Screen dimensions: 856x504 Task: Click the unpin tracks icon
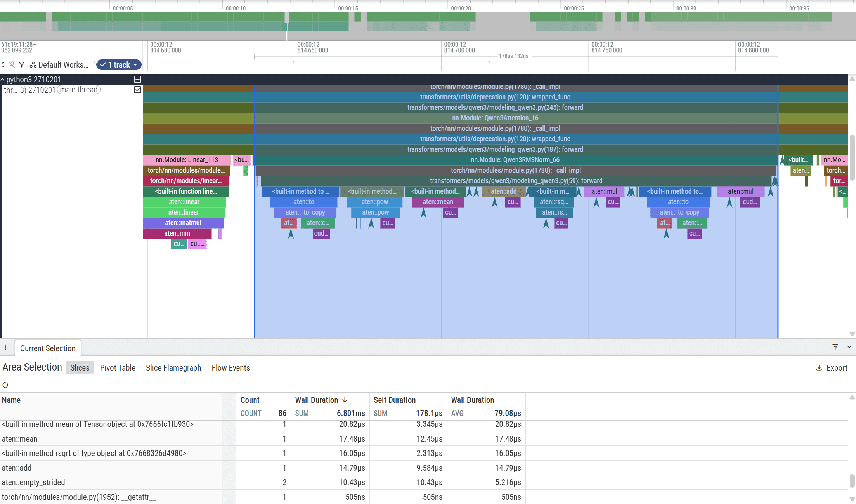(x=12, y=65)
